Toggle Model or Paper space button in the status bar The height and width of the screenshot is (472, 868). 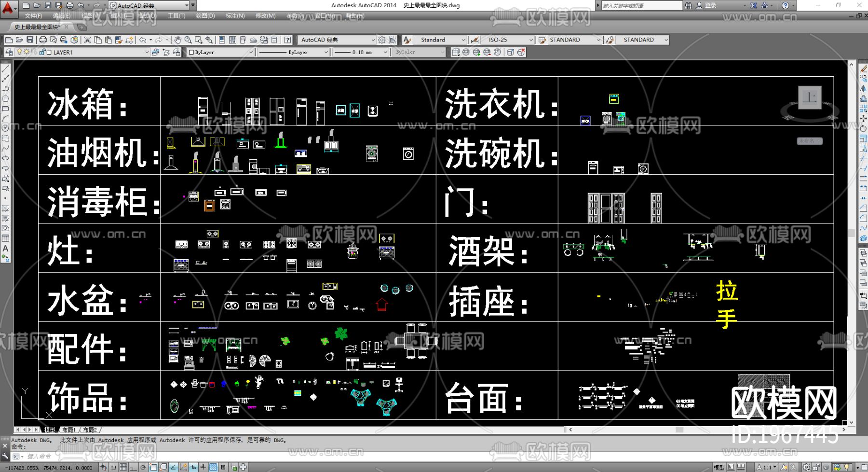719,467
